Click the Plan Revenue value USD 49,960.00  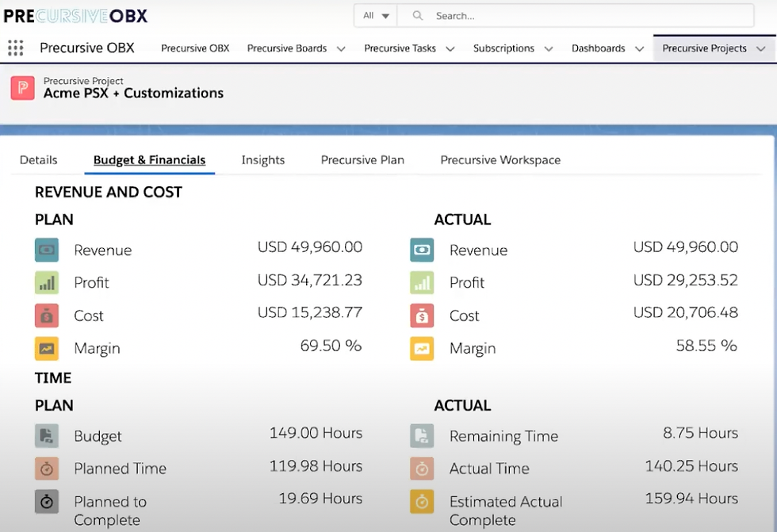click(310, 247)
